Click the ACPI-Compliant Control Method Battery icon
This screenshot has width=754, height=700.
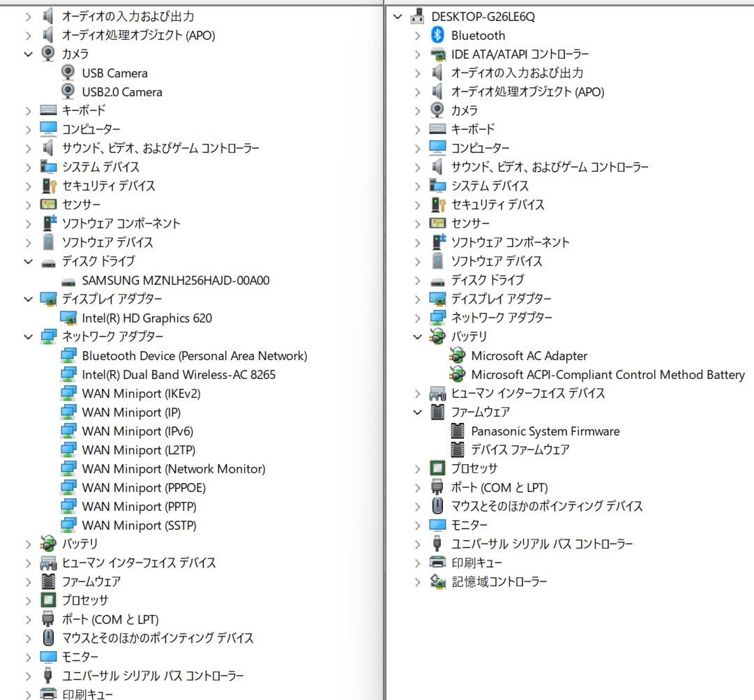click(457, 374)
